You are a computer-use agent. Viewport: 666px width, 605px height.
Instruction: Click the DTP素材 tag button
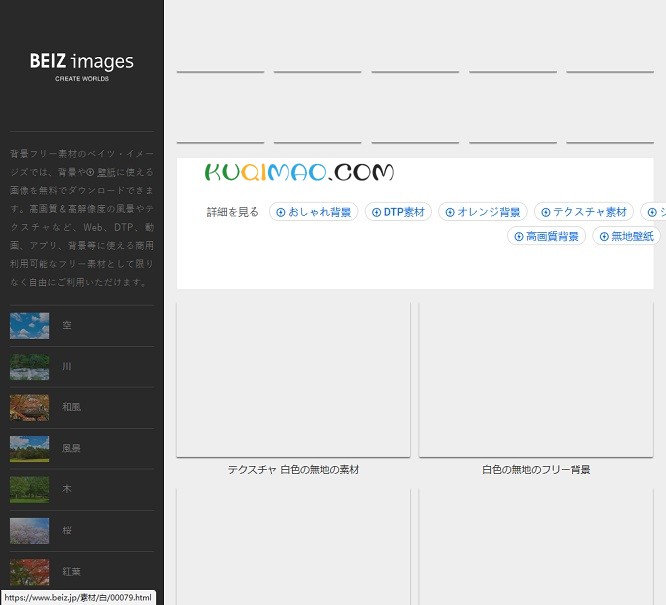[x=398, y=212]
